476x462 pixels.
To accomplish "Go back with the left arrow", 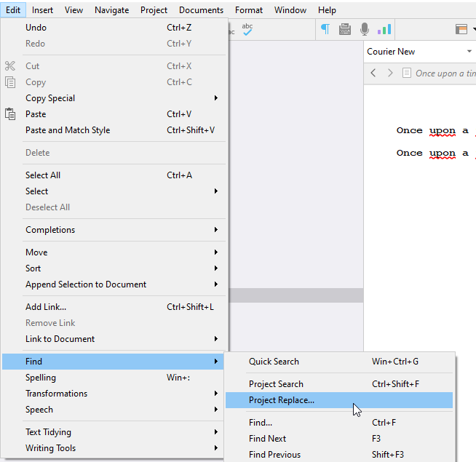I will tap(373, 73).
